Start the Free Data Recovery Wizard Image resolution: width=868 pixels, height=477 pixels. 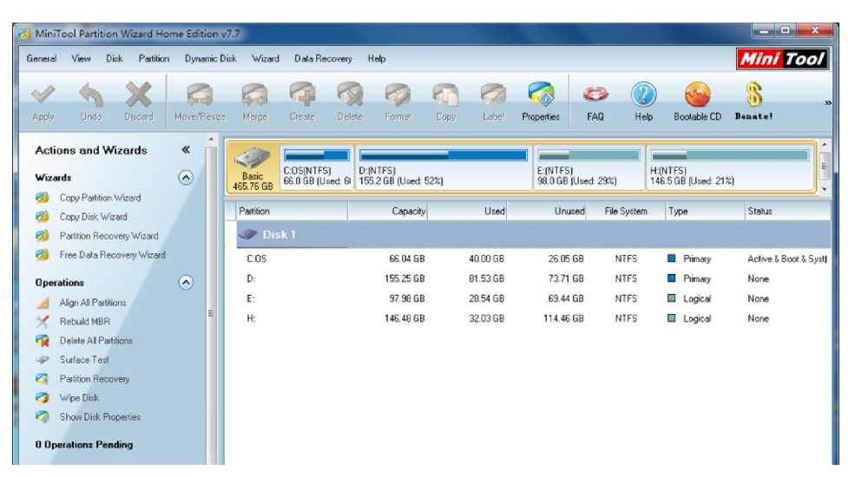pyautogui.click(x=112, y=255)
